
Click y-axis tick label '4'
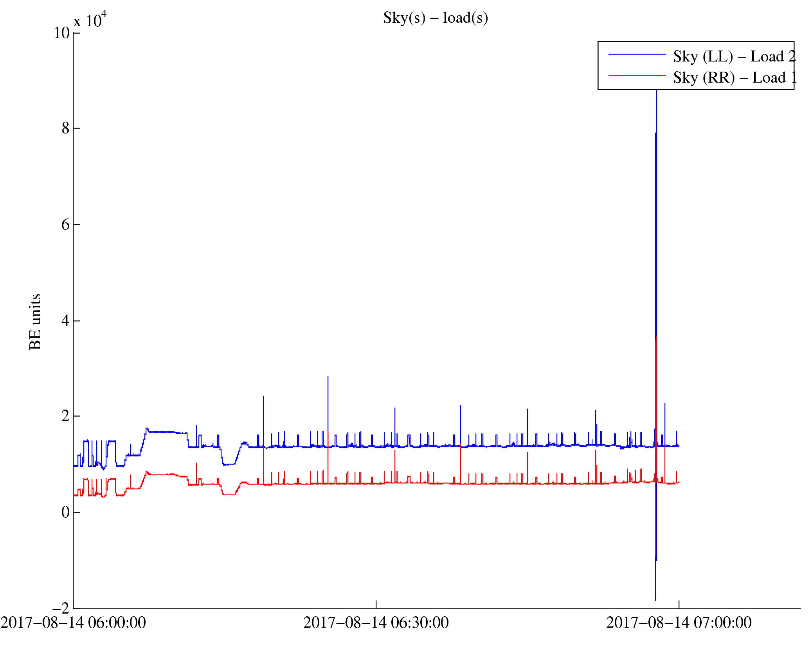[x=66, y=320]
